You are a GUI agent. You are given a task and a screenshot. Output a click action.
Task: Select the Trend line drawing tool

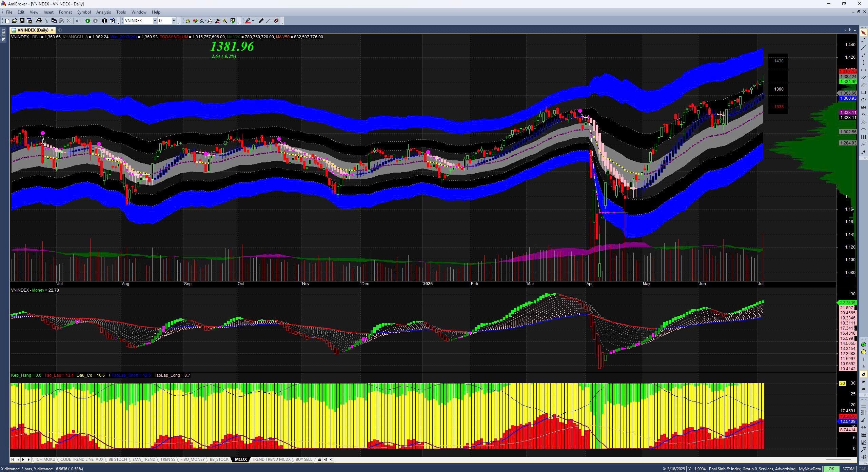tap(864, 40)
